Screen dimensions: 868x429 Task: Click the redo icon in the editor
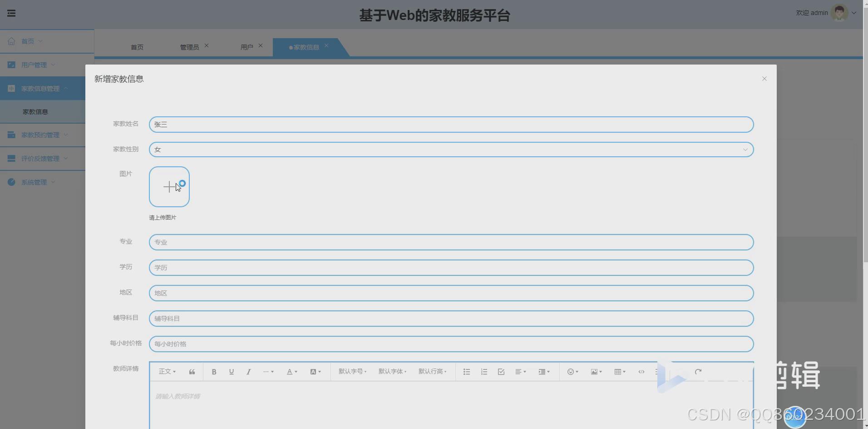click(x=698, y=372)
